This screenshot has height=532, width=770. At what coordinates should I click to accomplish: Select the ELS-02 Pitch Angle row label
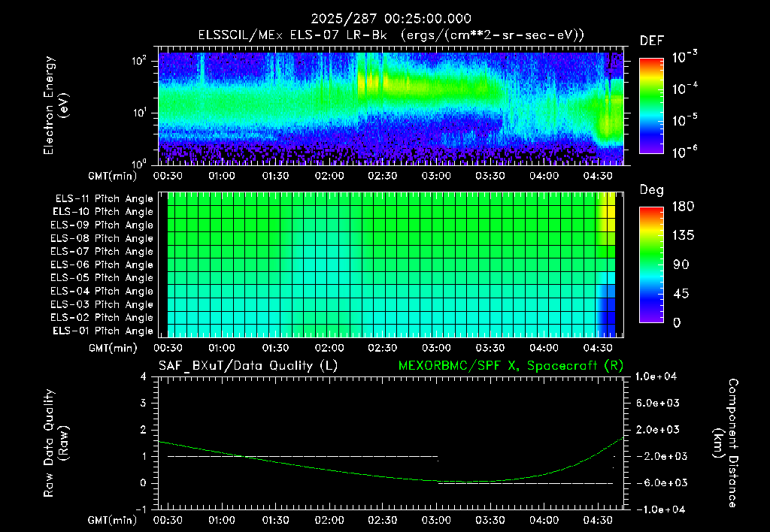point(102,318)
